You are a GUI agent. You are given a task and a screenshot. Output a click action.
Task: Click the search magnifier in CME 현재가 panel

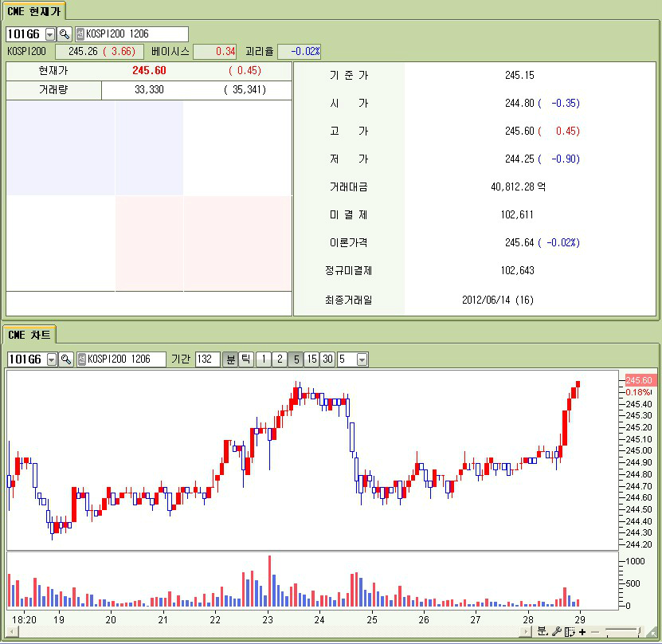click(65, 34)
